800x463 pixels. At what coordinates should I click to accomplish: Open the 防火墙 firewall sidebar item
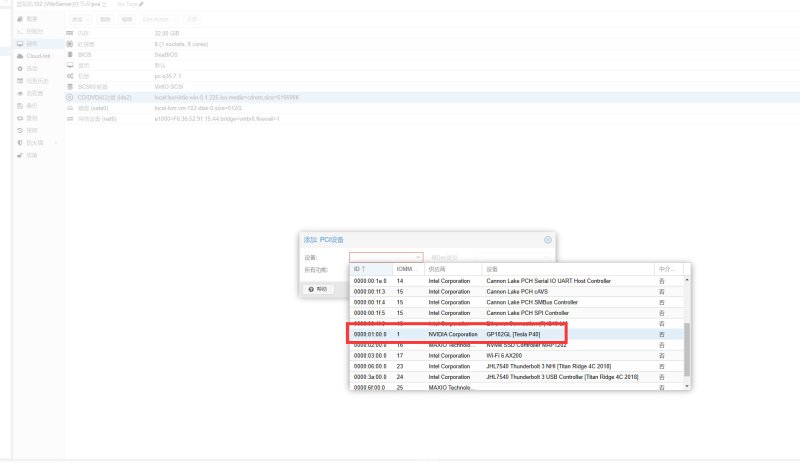tap(32, 143)
